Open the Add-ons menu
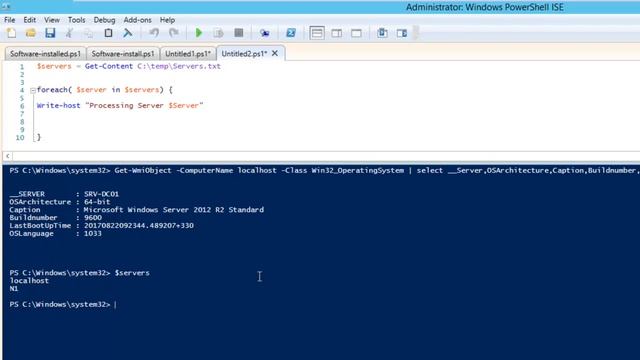Screen dimensions: 640x360 (x=137, y=20)
